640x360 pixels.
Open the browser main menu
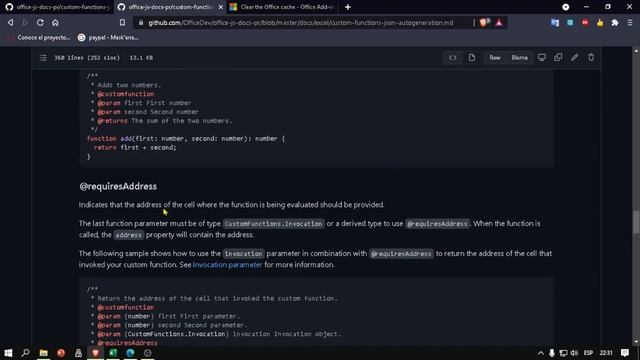pyautogui.click(x=630, y=23)
